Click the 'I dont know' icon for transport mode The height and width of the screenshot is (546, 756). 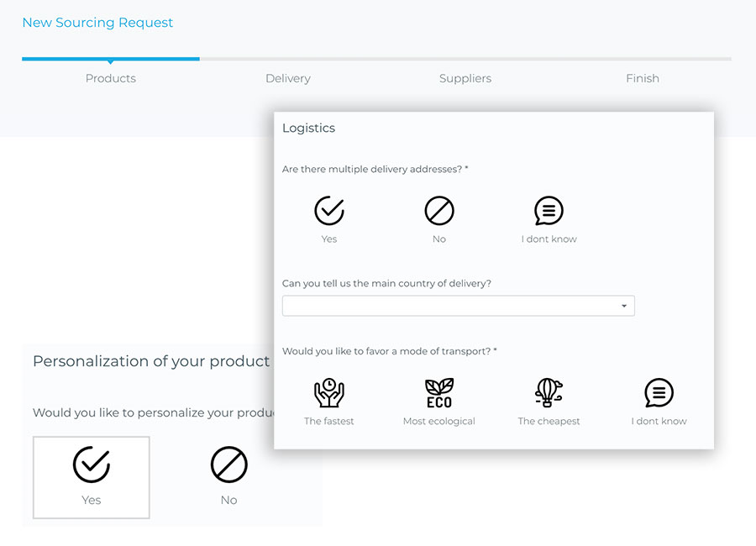click(659, 392)
